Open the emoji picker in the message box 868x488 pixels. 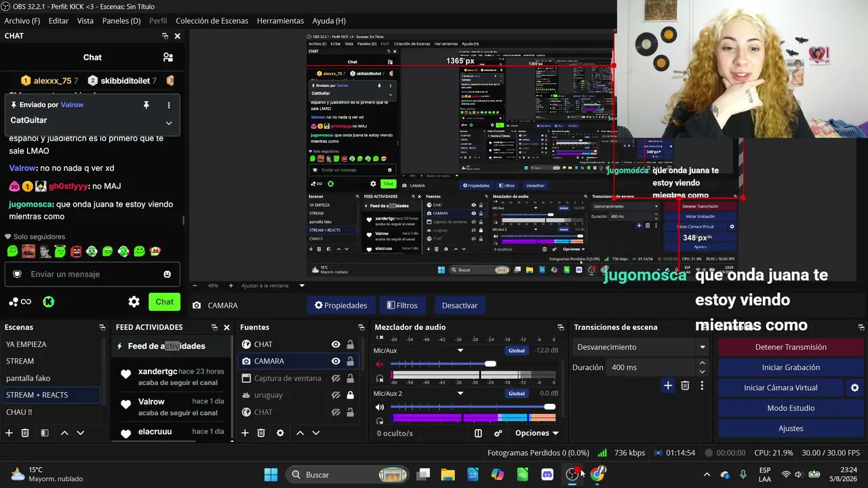[167, 274]
